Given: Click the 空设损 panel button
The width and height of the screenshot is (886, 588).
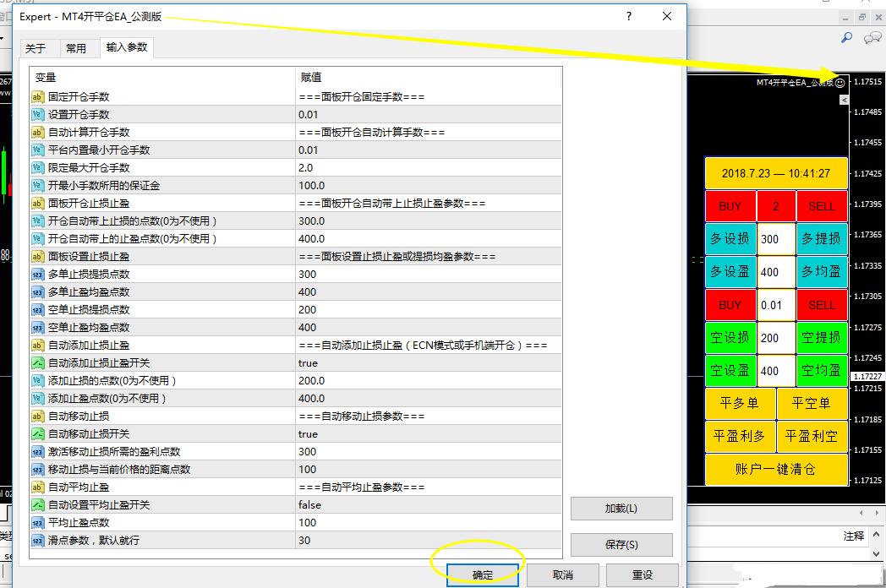Looking at the screenshot, I should tap(730, 338).
